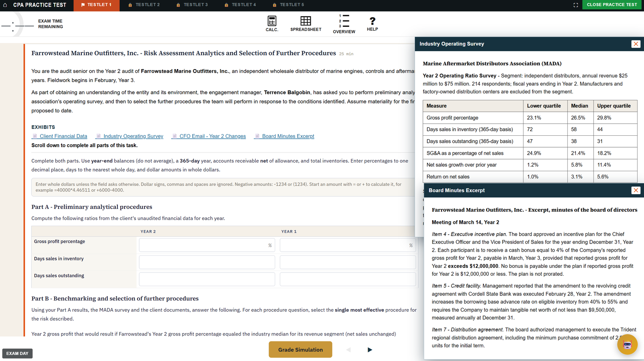
Task: Click Return on net sales row label
Action: pos(448,177)
